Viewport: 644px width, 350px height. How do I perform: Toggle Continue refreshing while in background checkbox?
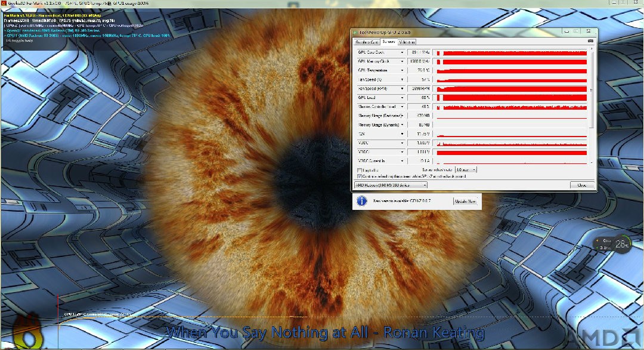click(x=360, y=176)
